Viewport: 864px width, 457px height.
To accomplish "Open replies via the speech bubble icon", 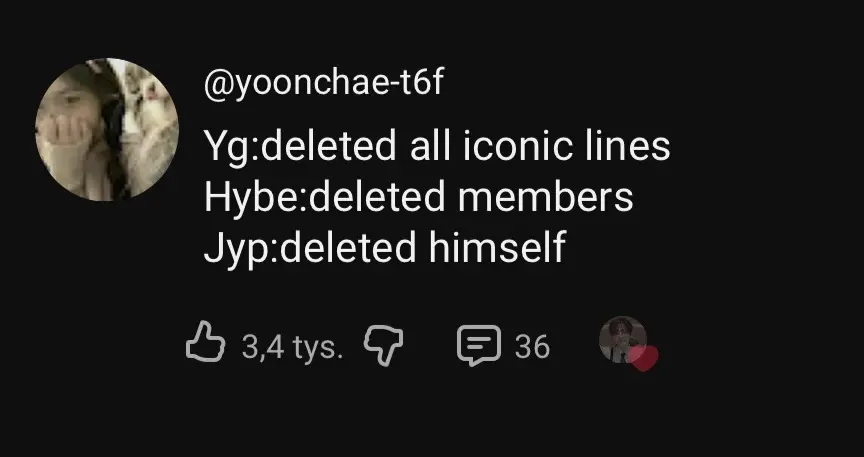I will (x=478, y=346).
